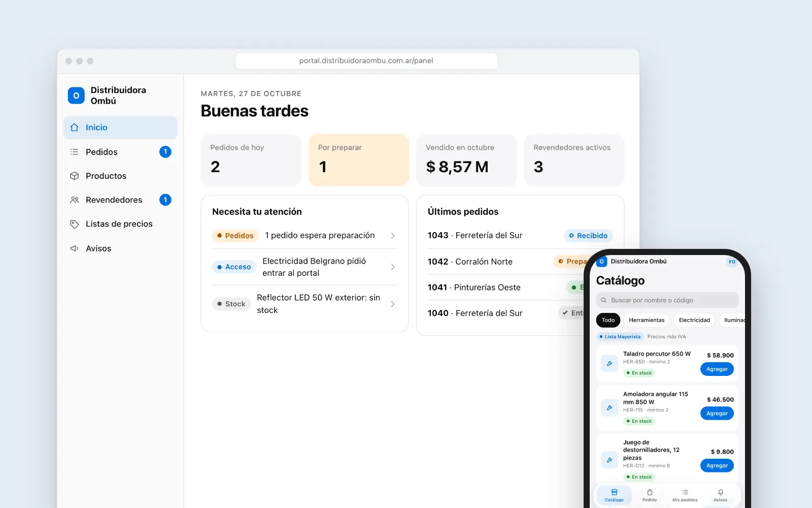Screen dimensions: 812x508
Task: Click the Pedidos list icon in sidebar
Action: 75,152
